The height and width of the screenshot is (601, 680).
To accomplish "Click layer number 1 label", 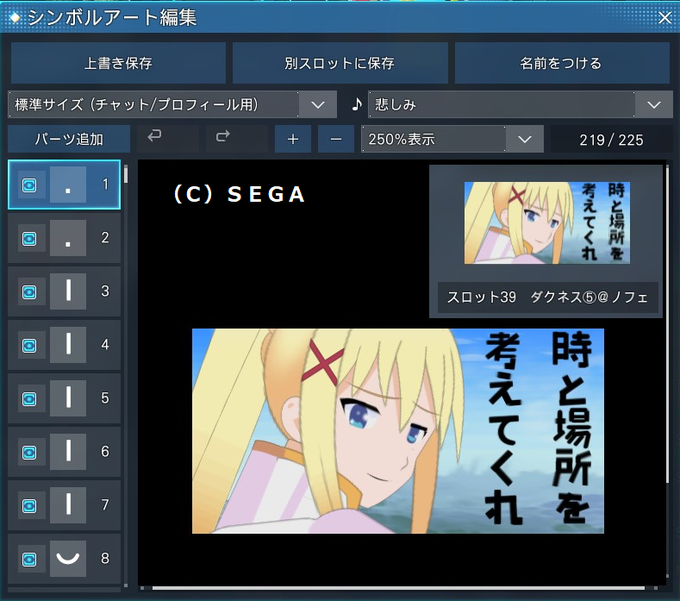I will (x=105, y=184).
